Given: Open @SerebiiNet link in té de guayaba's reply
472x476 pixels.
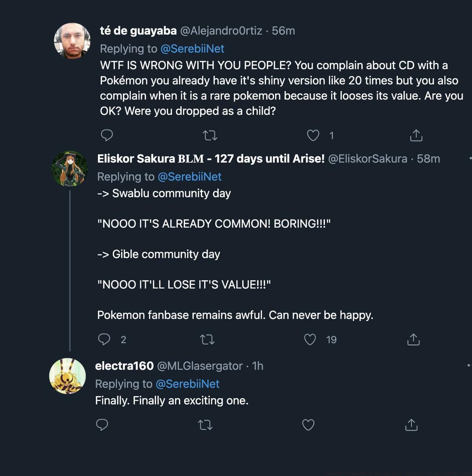Looking at the screenshot, I should [x=192, y=49].
